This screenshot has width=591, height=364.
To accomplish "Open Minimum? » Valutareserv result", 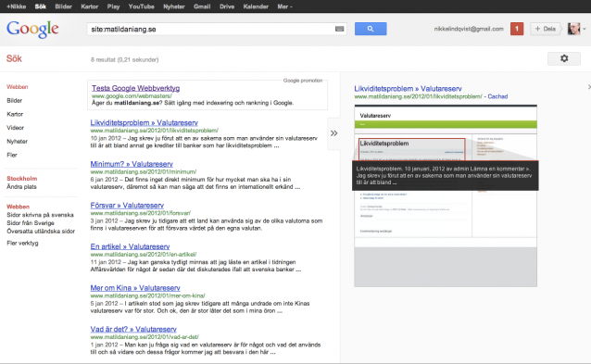I will tap(132, 164).
